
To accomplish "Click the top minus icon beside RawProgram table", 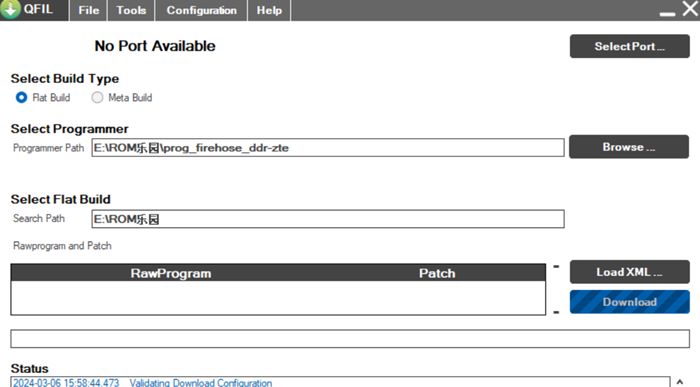I will point(556,266).
